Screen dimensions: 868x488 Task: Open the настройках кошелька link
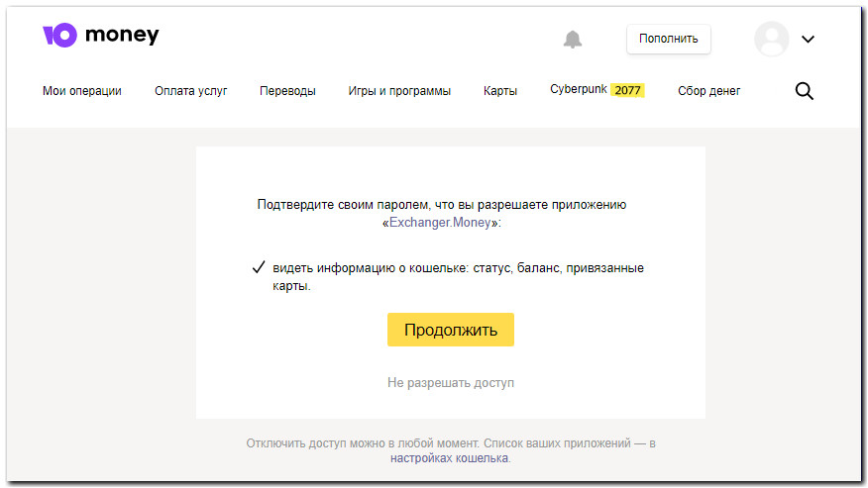(449, 458)
